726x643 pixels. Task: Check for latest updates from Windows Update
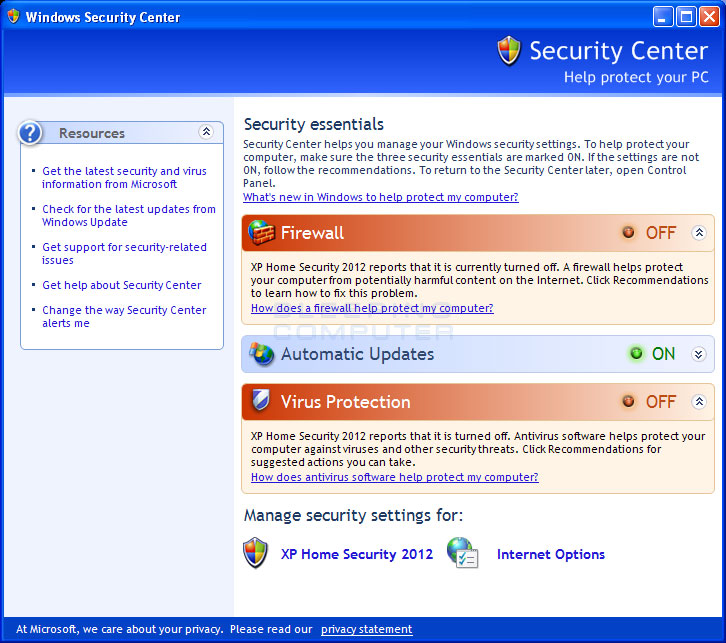click(129, 216)
